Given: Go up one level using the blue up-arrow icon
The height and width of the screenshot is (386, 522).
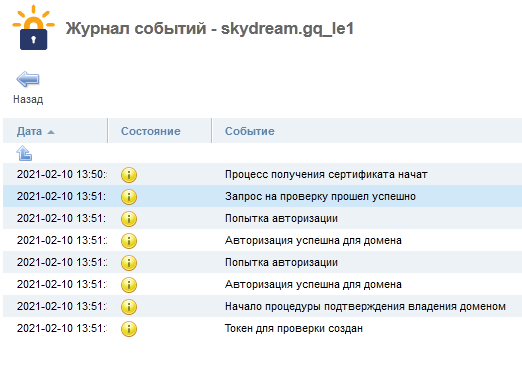Looking at the screenshot, I should pos(24,153).
